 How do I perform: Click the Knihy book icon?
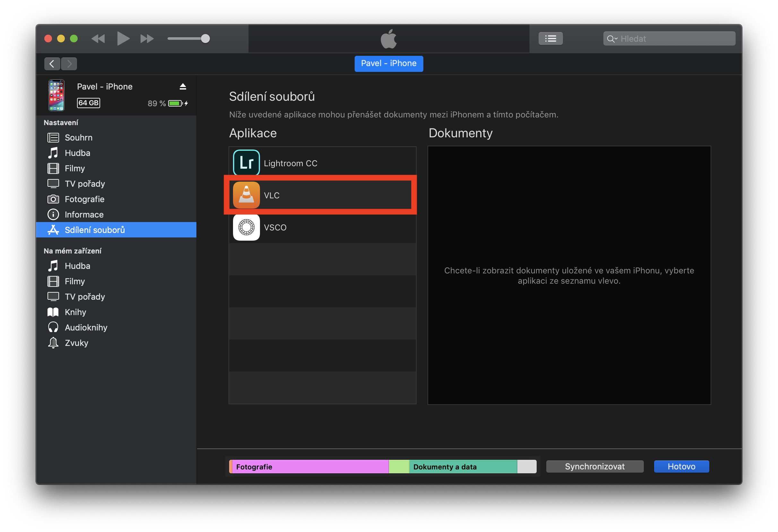pos(53,312)
